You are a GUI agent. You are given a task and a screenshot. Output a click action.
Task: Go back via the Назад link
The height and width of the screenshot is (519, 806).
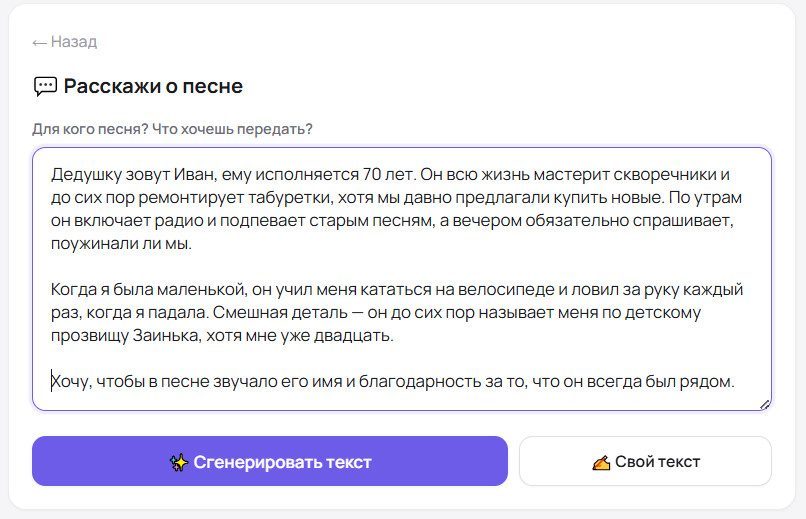[65, 42]
